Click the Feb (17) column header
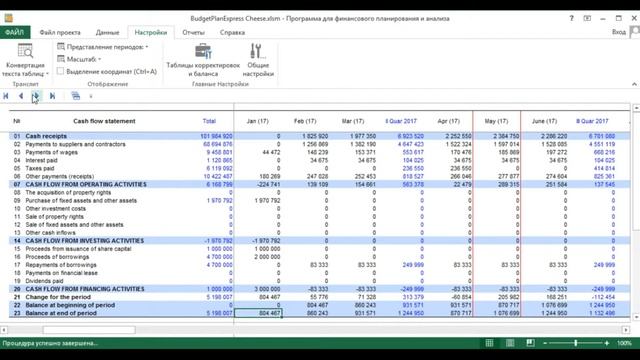 click(305, 121)
